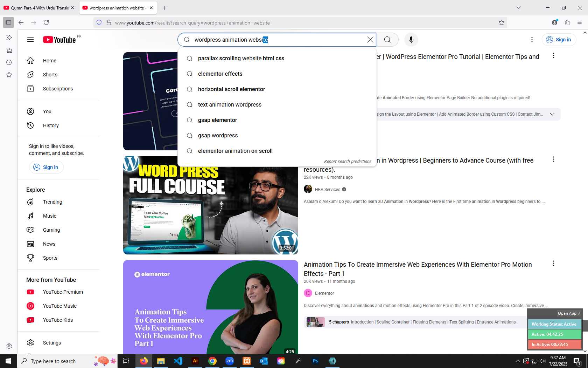This screenshot has height=368, width=588.
Task: Open Firefox account icon
Action: click(554, 22)
